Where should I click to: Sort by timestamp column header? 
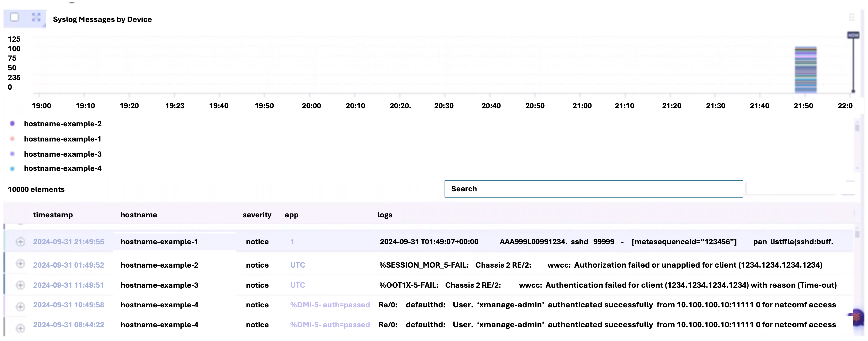[53, 215]
